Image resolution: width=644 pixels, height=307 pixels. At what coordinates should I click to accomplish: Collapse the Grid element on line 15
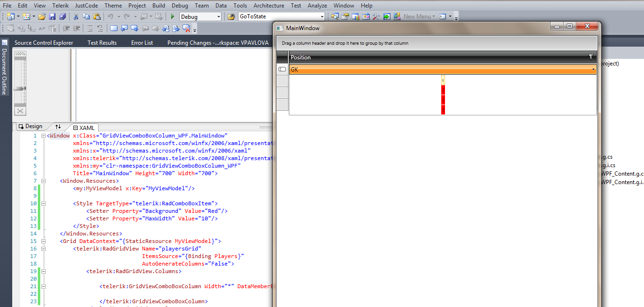(x=44, y=242)
